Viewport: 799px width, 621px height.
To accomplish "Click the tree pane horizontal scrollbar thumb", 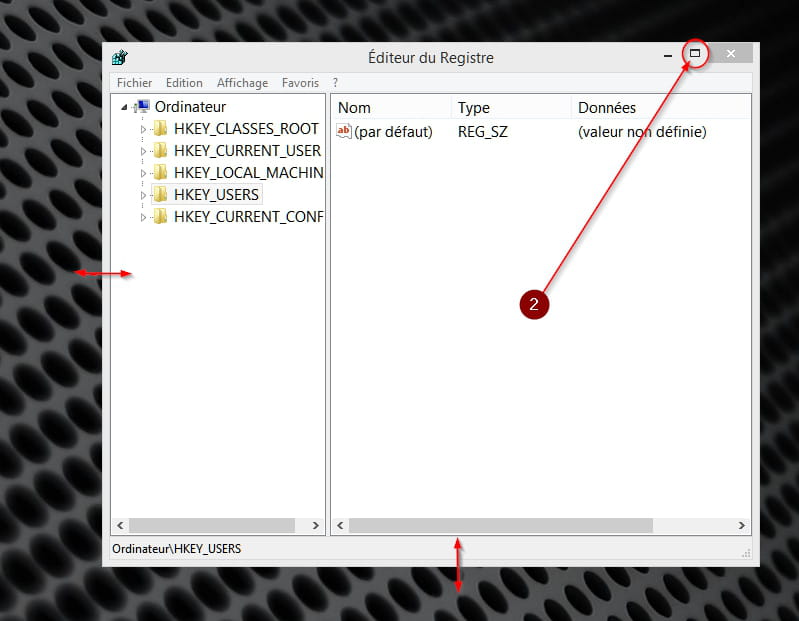I will pyautogui.click(x=212, y=525).
